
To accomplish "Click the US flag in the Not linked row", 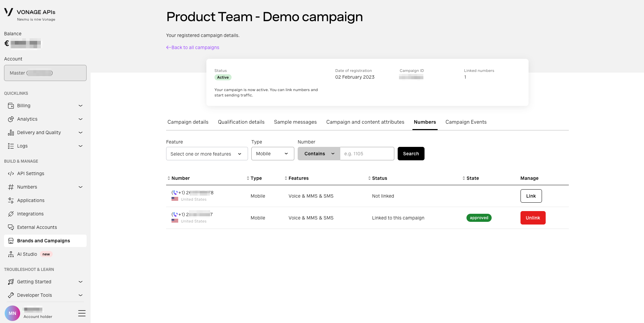I will tap(175, 199).
